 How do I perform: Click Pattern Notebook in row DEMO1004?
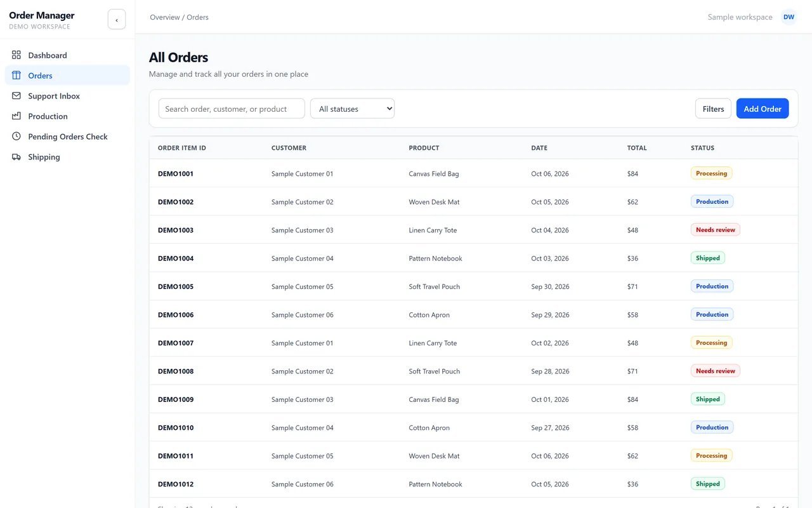pos(435,258)
